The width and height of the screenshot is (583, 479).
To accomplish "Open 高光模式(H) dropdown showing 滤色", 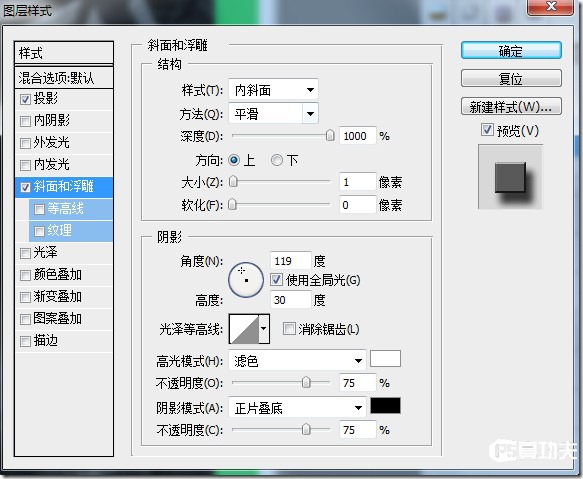I will click(x=297, y=360).
